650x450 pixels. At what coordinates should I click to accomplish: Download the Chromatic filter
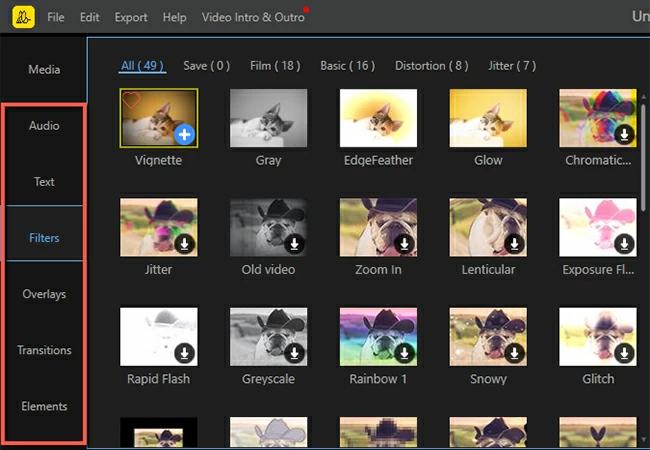point(624,134)
